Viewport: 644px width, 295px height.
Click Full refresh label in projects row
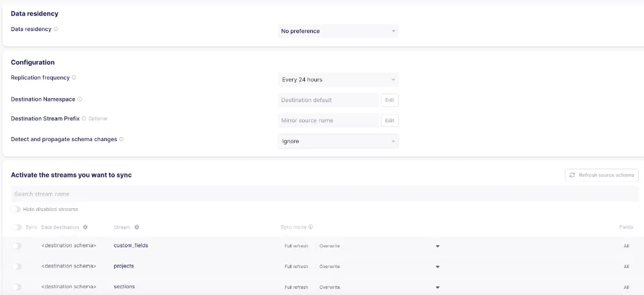pyautogui.click(x=296, y=267)
